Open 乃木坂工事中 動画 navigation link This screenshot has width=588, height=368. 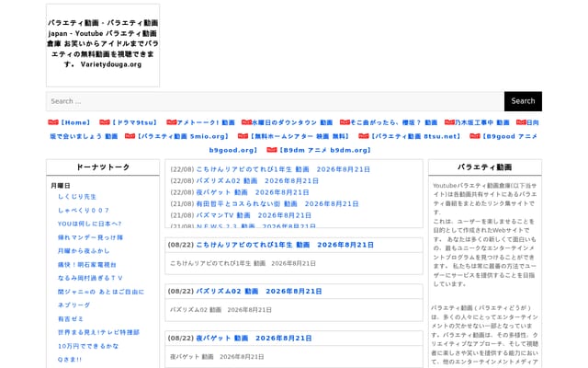tap(482, 122)
